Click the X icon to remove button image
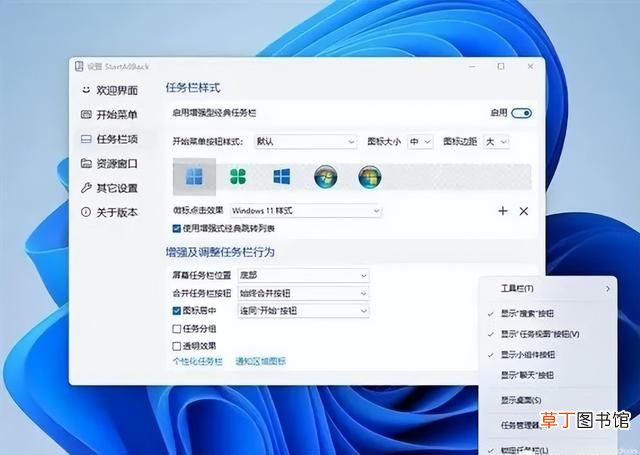 [524, 211]
